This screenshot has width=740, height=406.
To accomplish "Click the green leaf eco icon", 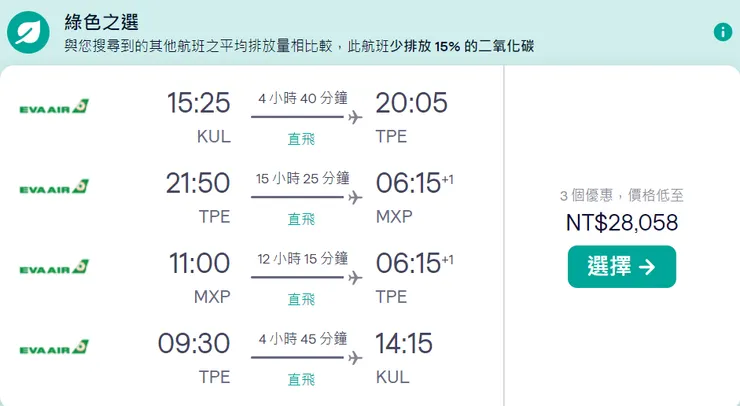I will pos(28,33).
